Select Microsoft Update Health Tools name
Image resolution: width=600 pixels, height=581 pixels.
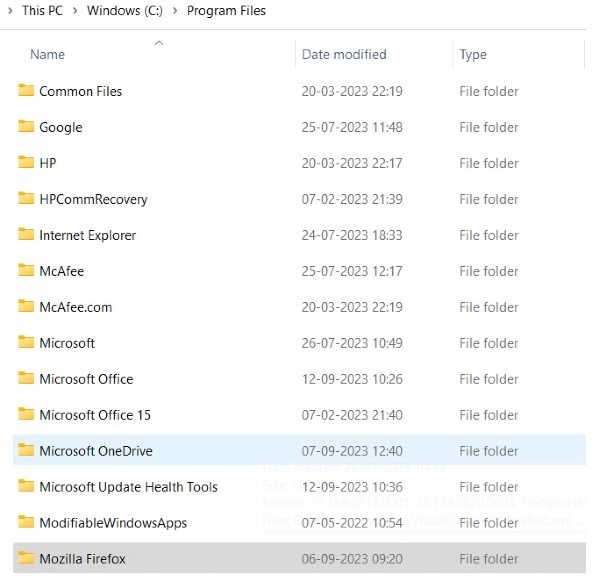coord(129,487)
